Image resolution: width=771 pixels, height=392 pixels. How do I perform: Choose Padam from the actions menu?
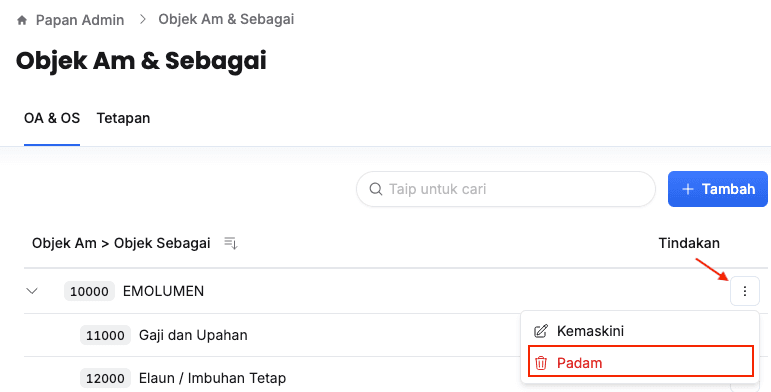coord(641,363)
